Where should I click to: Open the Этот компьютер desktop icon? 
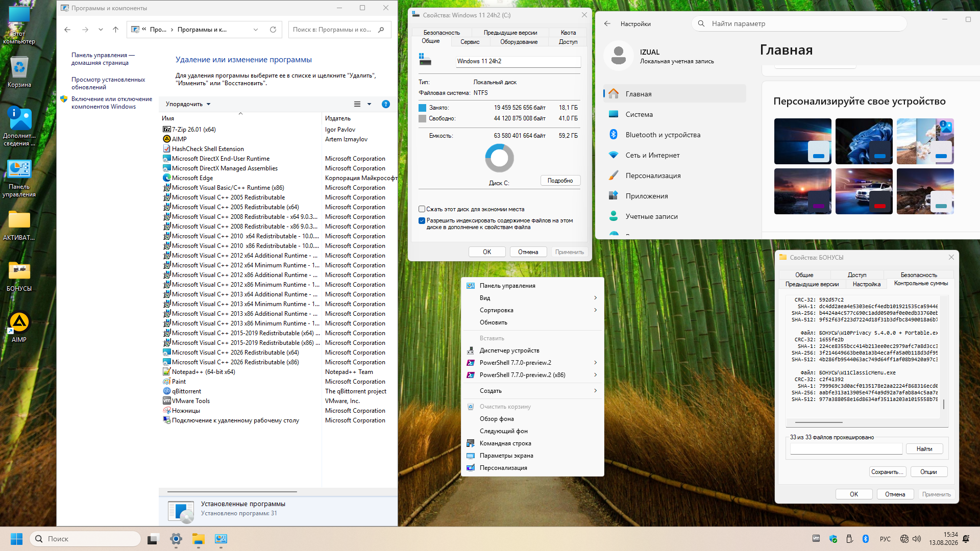coord(19,25)
